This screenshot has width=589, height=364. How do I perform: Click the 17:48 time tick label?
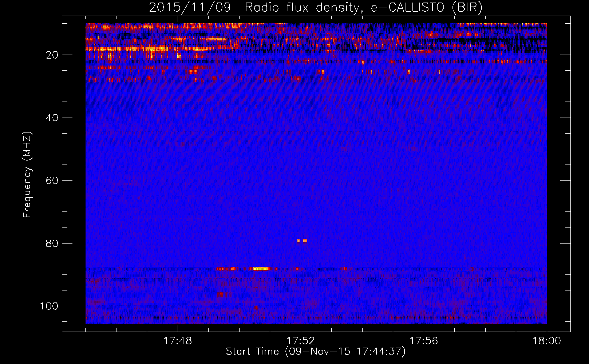(178, 341)
